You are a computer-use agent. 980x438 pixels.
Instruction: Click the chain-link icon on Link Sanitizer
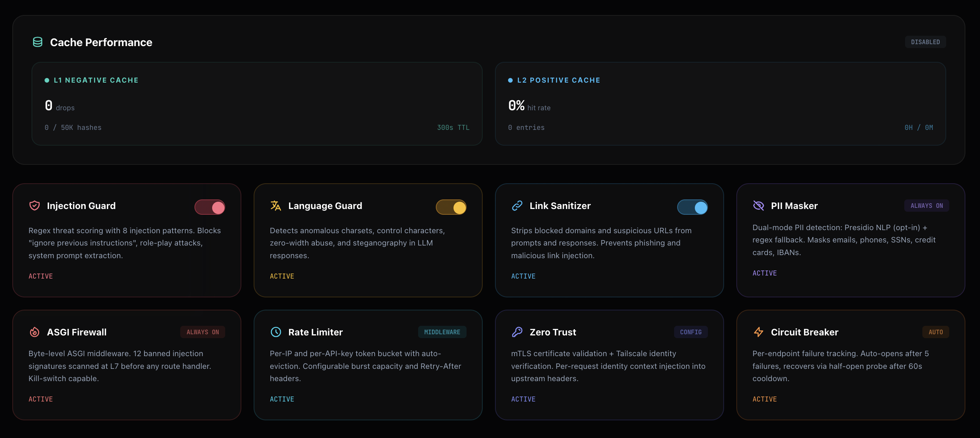click(x=517, y=206)
